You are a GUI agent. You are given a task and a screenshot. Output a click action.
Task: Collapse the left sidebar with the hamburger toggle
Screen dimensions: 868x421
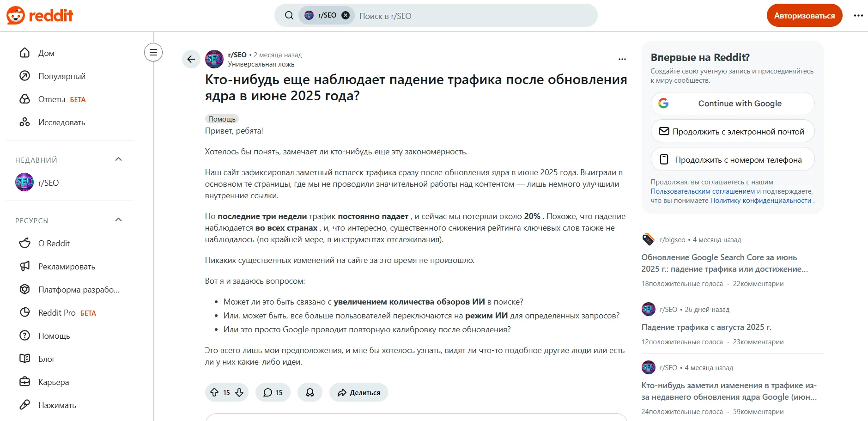[153, 52]
